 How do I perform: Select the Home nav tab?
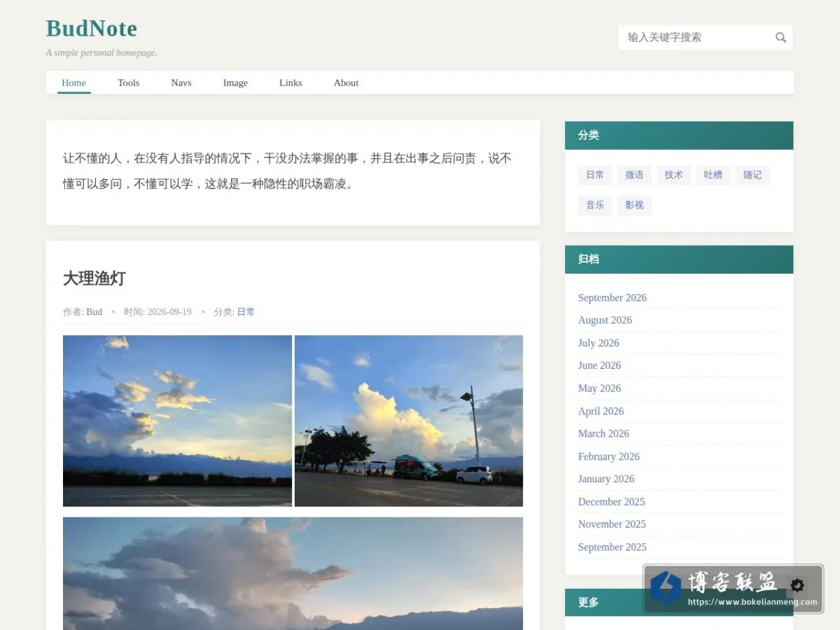(x=73, y=83)
